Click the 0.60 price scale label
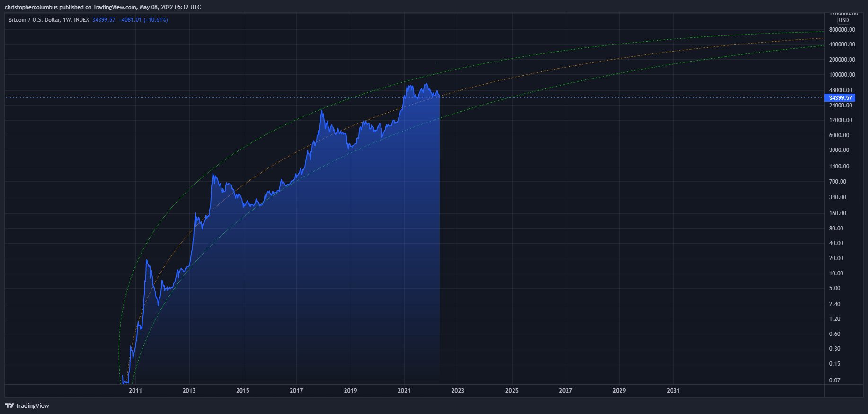The width and height of the screenshot is (868, 414). tap(835, 334)
